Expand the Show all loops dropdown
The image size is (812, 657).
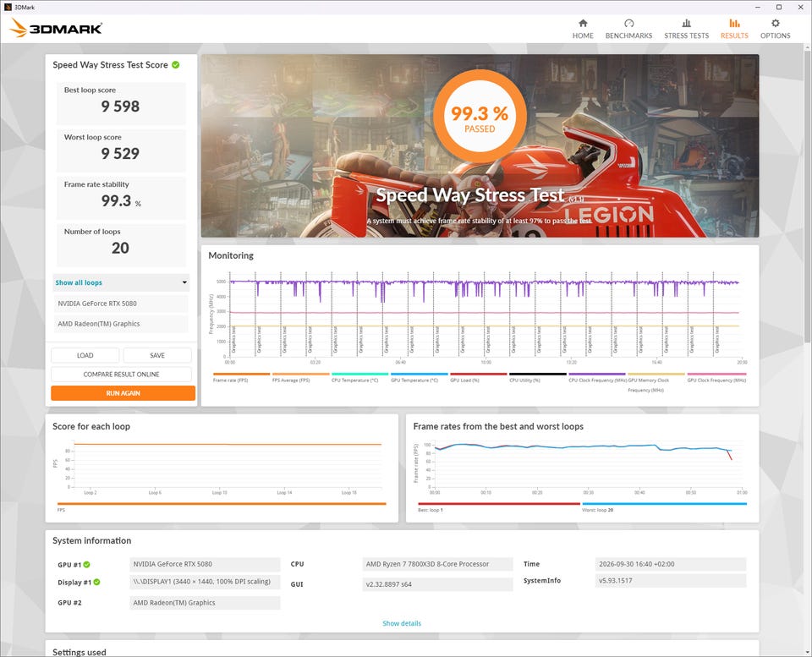pos(121,282)
